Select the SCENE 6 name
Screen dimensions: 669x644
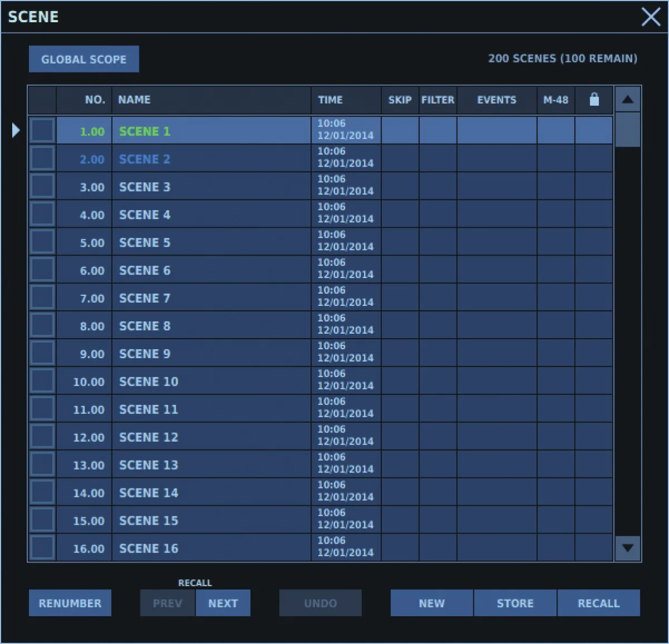click(145, 271)
